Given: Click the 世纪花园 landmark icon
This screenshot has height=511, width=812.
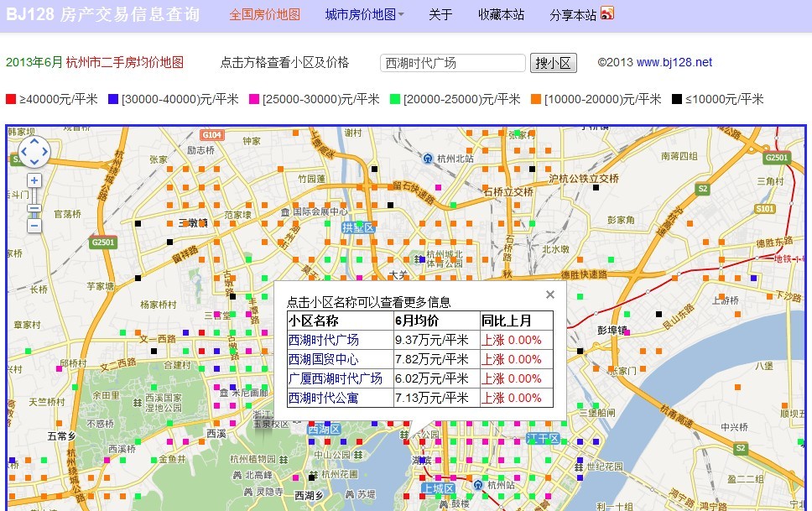Looking at the screenshot, I should (x=579, y=467).
